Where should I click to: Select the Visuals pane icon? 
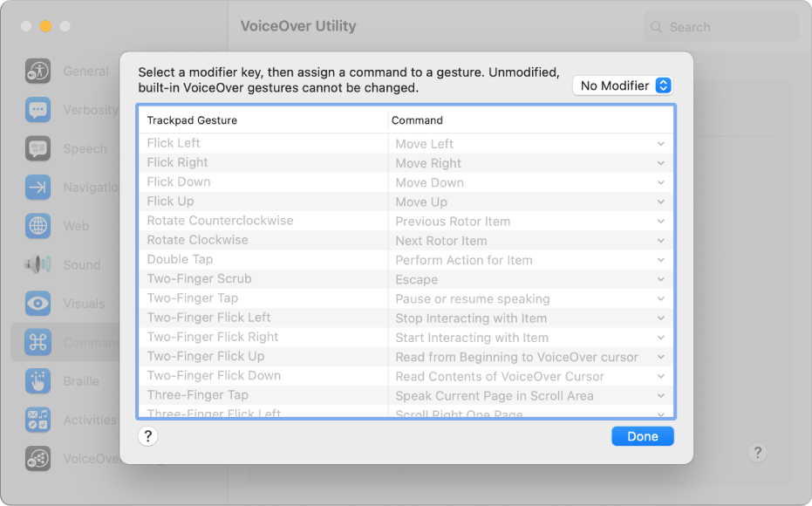tap(38, 303)
